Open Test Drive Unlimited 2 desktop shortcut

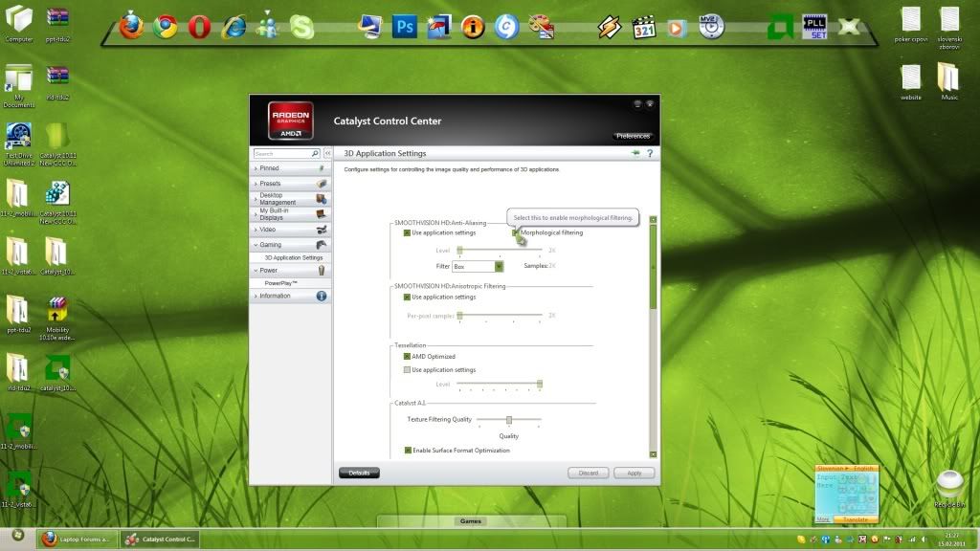click(x=19, y=144)
